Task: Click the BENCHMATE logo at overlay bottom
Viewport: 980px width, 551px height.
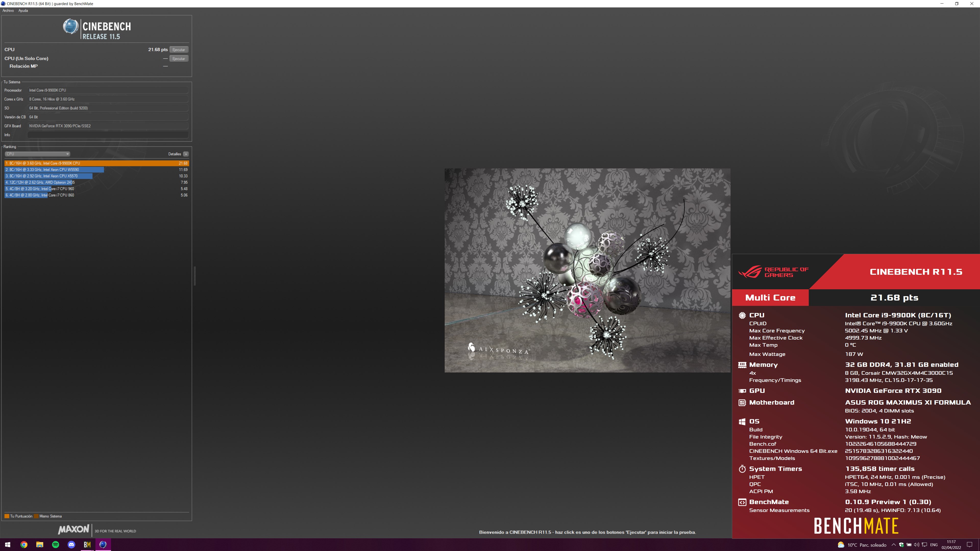Action: [x=856, y=526]
